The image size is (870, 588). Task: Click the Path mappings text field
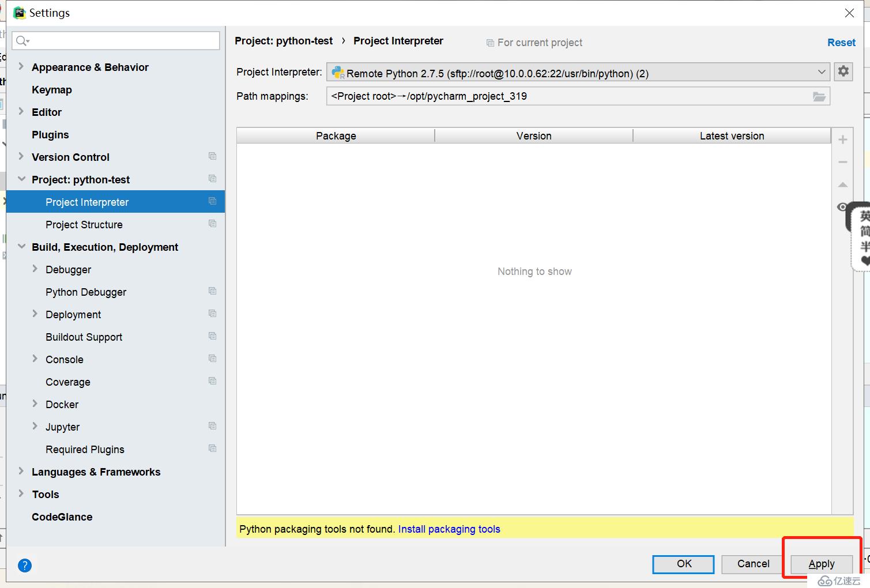[x=578, y=96]
